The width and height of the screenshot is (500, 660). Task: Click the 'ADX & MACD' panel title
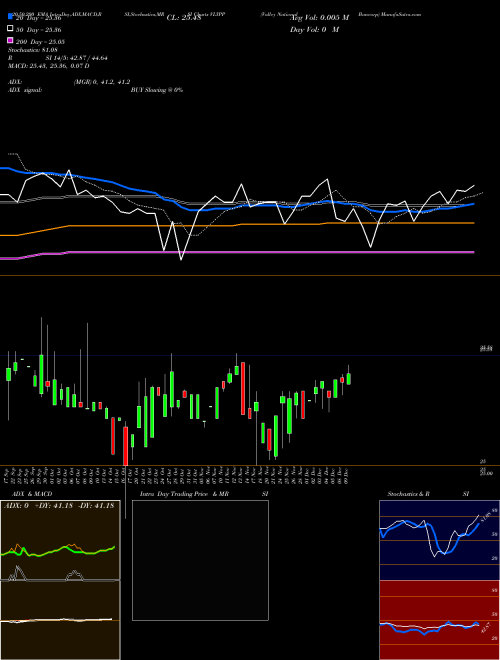click(32, 494)
